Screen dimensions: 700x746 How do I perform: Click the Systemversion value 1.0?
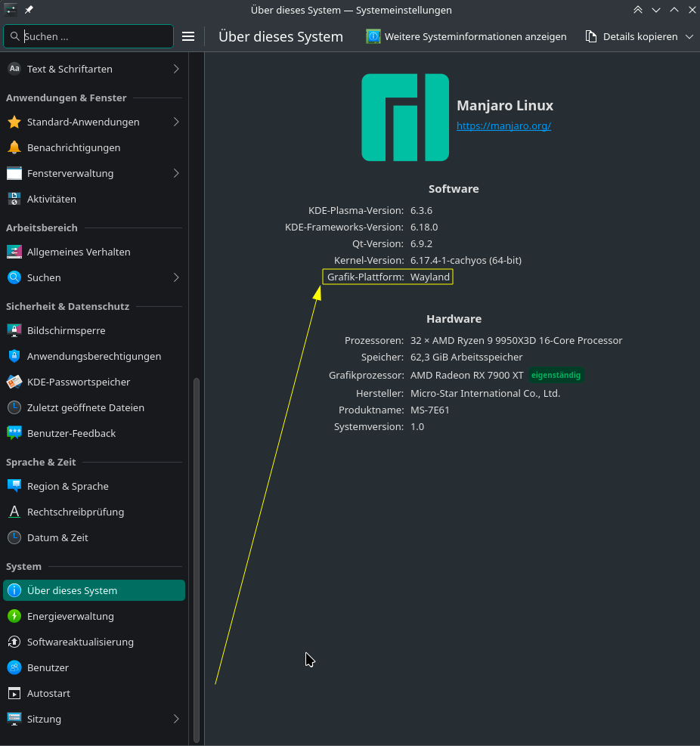pos(417,426)
